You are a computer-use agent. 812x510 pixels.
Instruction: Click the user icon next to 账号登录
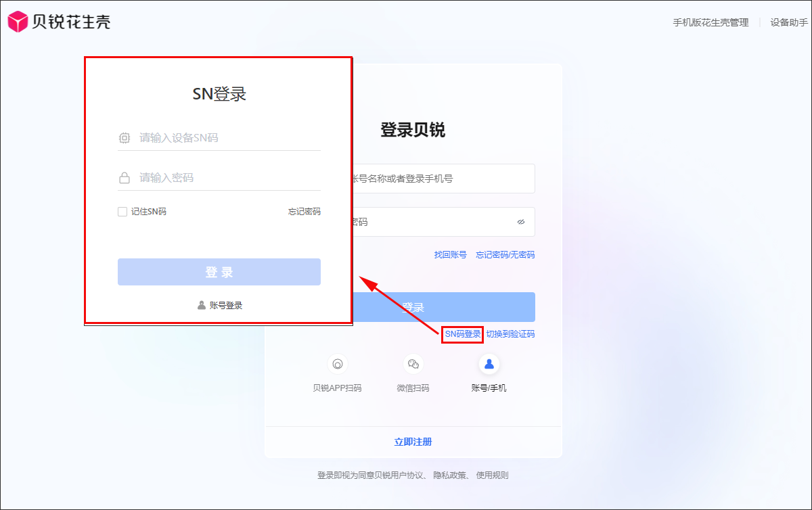[202, 306]
